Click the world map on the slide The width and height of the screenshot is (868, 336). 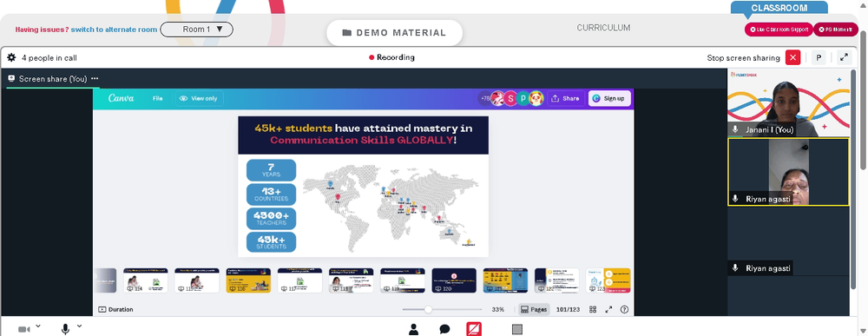(x=391, y=208)
